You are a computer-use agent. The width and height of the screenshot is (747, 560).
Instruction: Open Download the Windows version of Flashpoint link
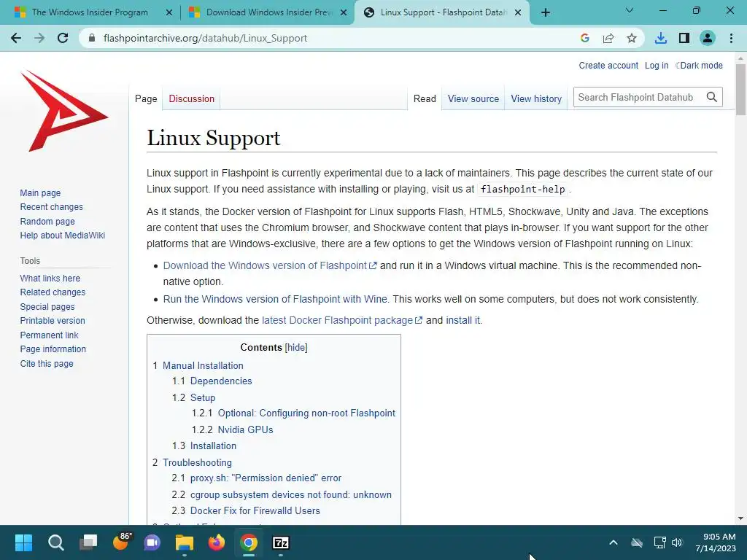[270, 265]
